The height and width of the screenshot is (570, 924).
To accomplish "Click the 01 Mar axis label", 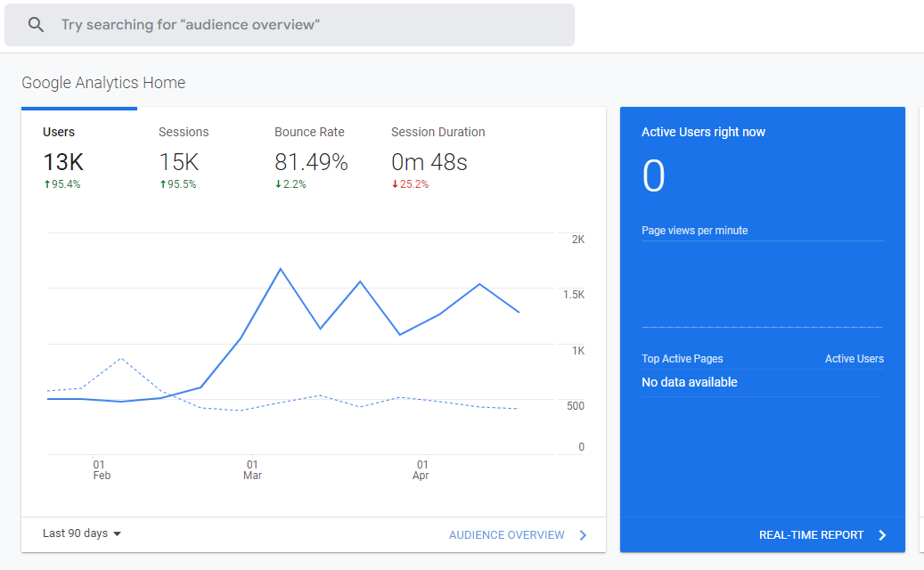I will pyautogui.click(x=252, y=470).
